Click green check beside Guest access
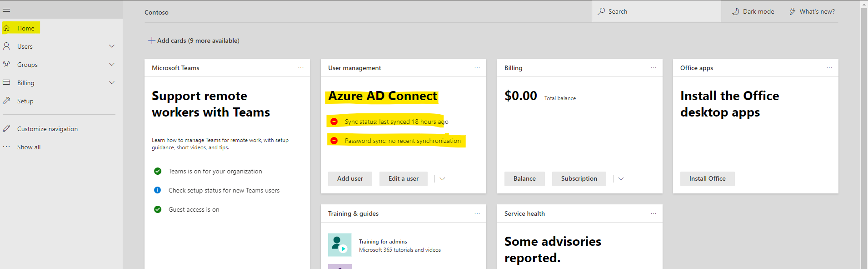This screenshot has width=868, height=269. 158,209
